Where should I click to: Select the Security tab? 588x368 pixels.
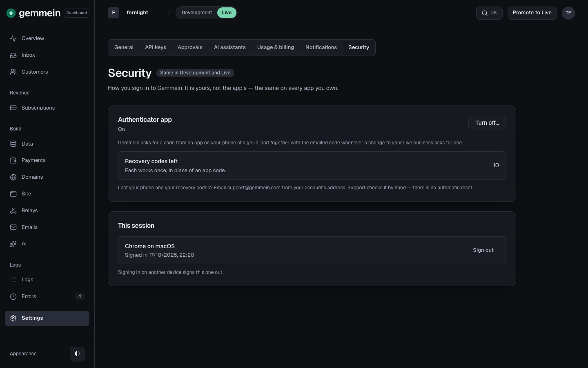coord(359,47)
